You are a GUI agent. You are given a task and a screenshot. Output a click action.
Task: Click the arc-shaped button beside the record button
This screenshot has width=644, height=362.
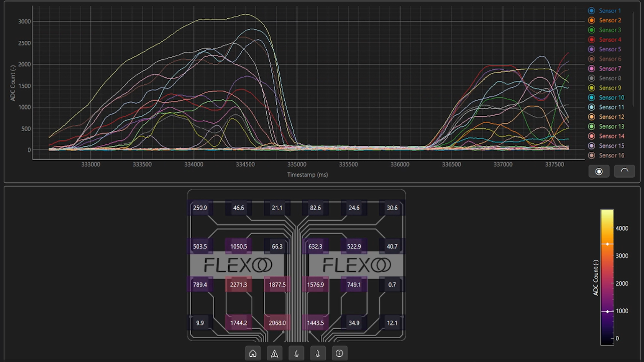coord(624,171)
